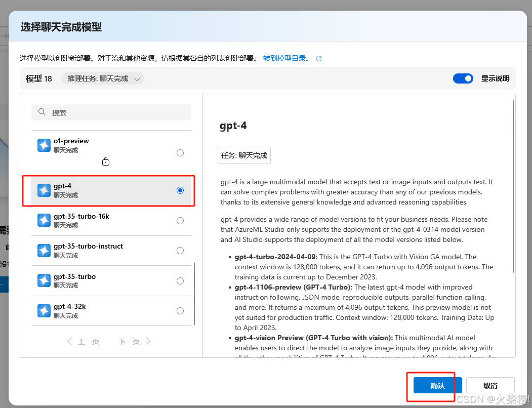Image resolution: width=532 pixels, height=408 pixels.
Task: Select the gpt-4 radio button
Action: click(x=180, y=190)
